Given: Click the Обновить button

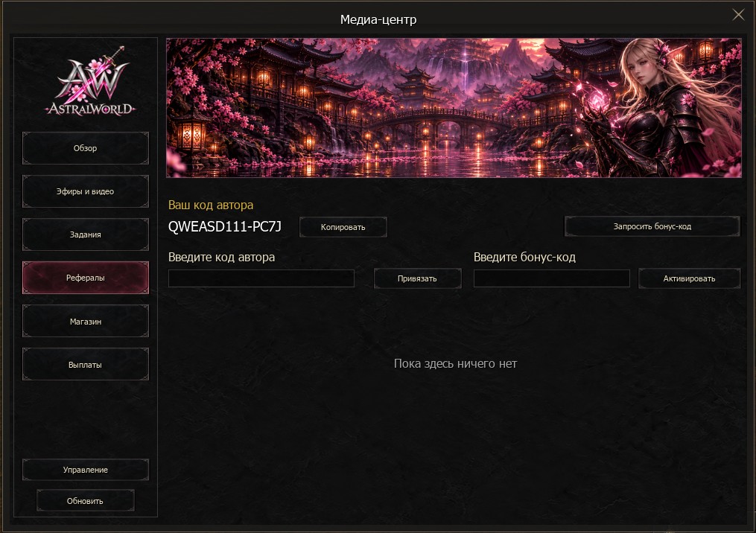Looking at the screenshot, I should [x=86, y=501].
